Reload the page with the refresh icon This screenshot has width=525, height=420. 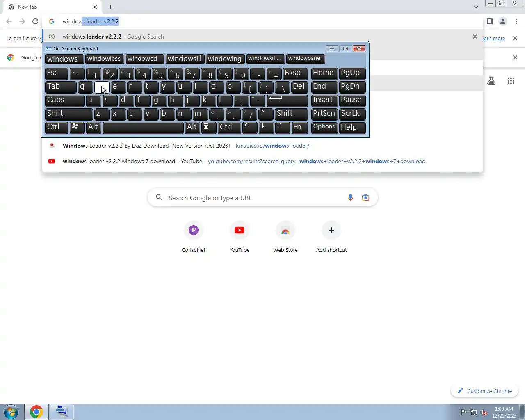(x=35, y=21)
